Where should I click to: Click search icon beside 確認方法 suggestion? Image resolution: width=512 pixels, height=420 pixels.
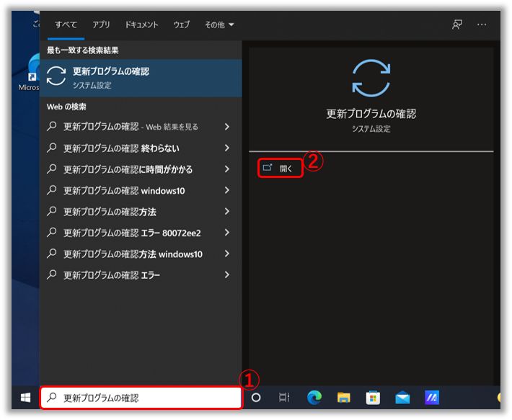52,211
